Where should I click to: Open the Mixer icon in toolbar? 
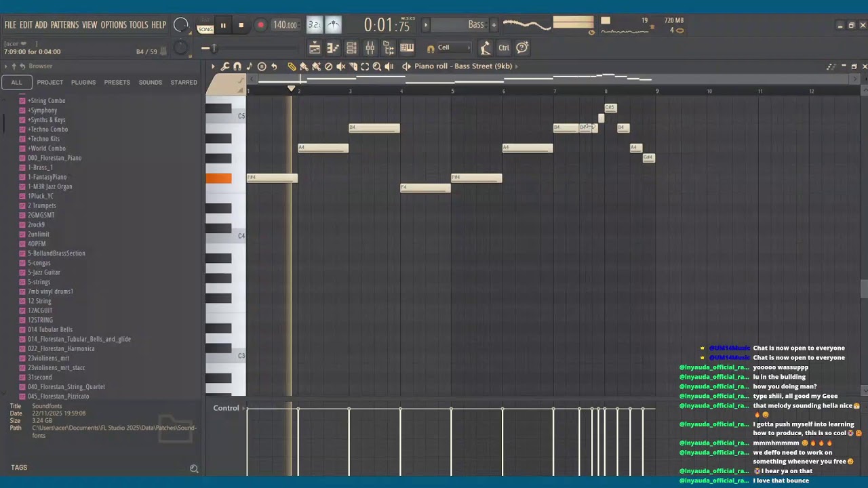pyautogui.click(x=370, y=47)
